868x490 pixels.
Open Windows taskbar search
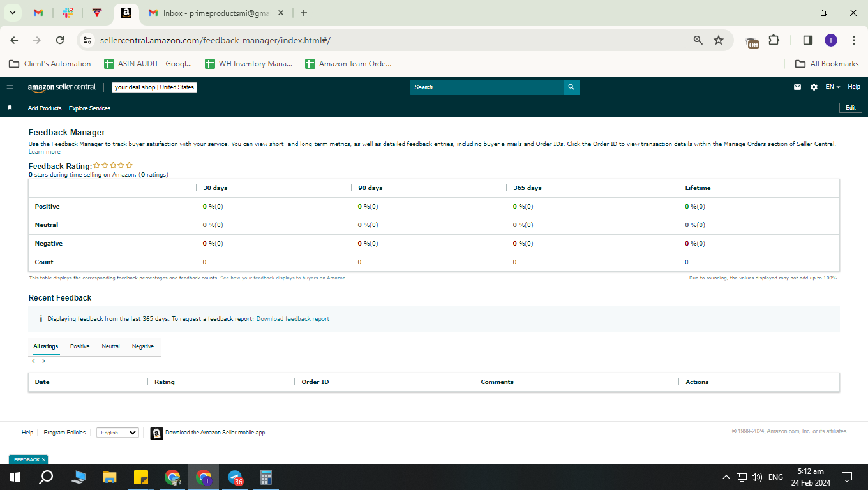pos(46,477)
